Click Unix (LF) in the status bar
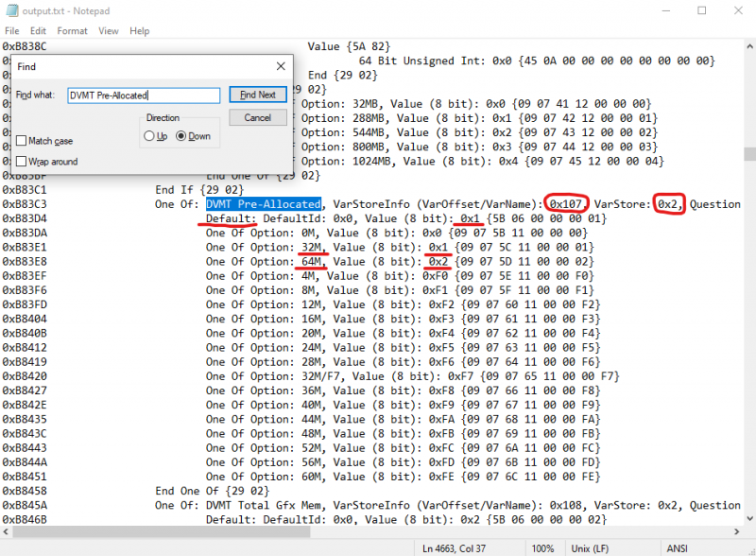756x556 pixels. tap(590, 548)
